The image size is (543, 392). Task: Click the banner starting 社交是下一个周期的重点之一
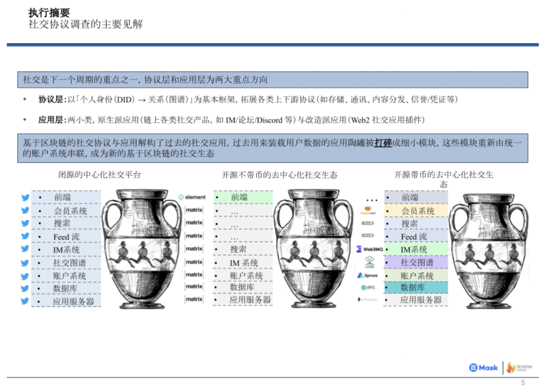(x=273, y=80)
